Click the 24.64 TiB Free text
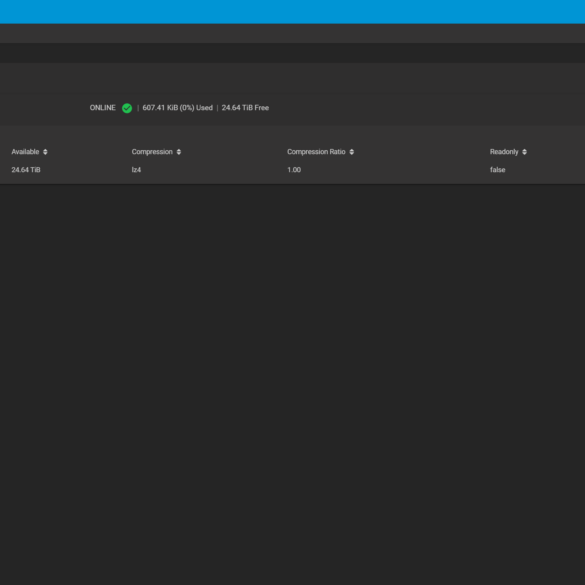This screenshot has height=585, width=585. pyautogui.click(x=245, y=108)
